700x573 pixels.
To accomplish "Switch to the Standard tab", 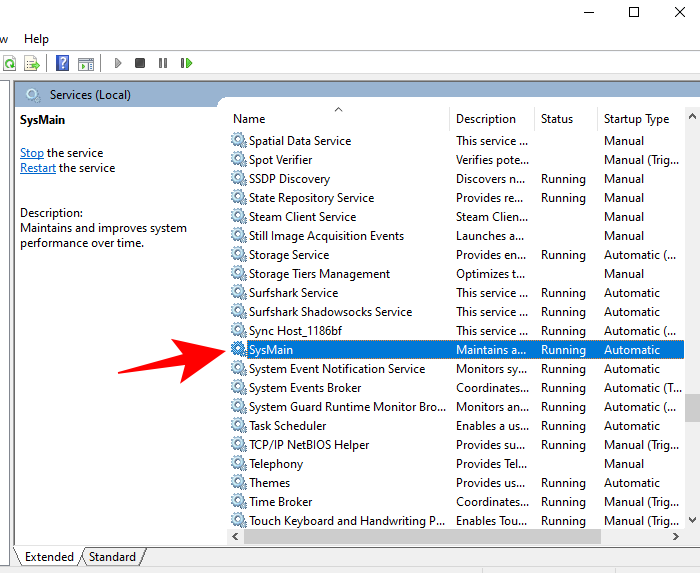I will click(112, 556).
